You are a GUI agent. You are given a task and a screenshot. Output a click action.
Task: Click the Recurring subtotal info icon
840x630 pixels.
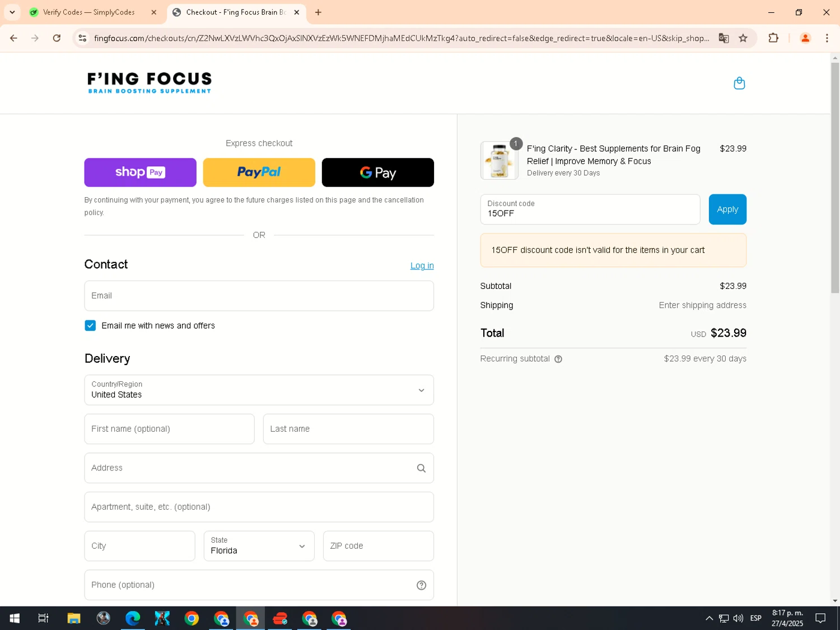558,359
